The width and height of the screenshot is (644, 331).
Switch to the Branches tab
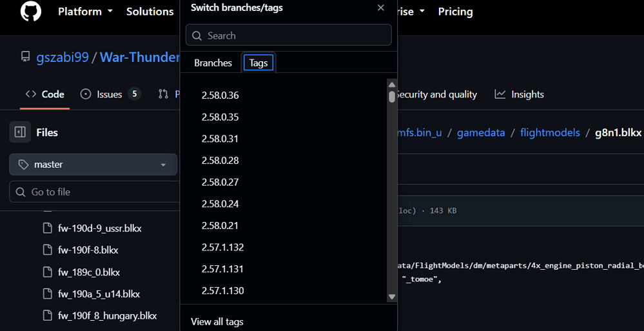pyautogui.click(x=213, y=63)
